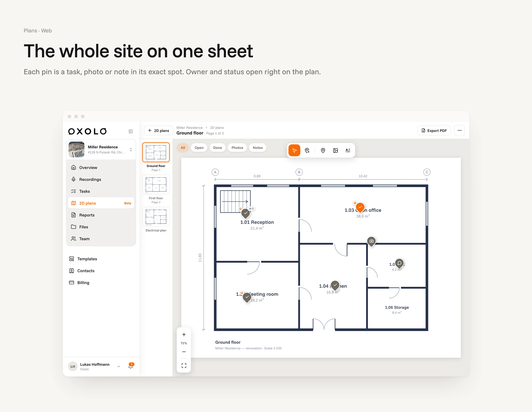Image resolution: width=532 pixels, height=412 pixels.
Task: Open the done task pin in Meeting room
Action: (247, 298)
